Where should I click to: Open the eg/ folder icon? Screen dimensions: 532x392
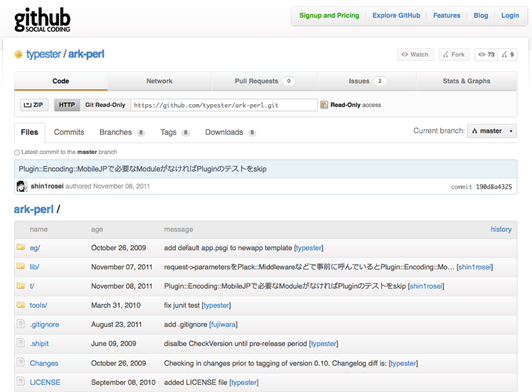pyautogui.click(x=21, y=247)
